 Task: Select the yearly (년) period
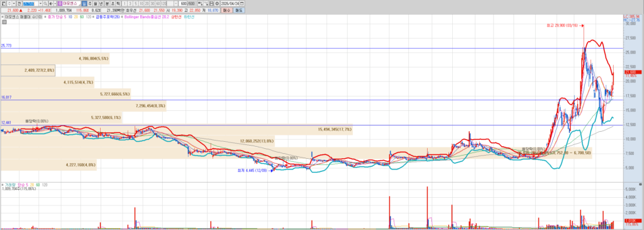pyautogui.click(x=101, y=3)
